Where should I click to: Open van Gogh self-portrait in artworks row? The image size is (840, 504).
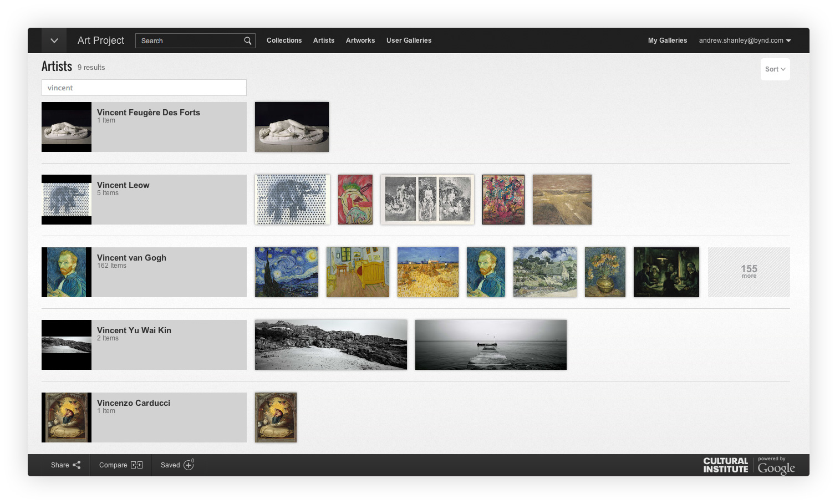[486, 272]
